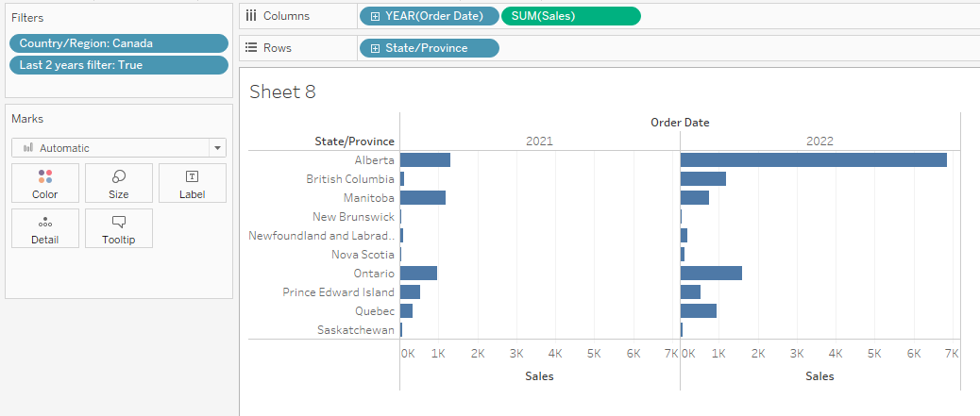Click the Ontario 2021 sales bar
The image size is (980, 416).
click(x=418, y=274)
